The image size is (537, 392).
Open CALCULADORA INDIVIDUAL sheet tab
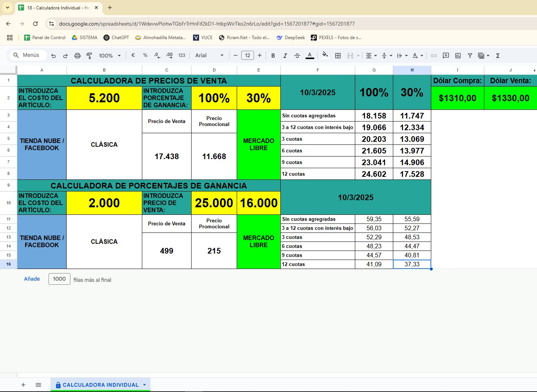[x=100, y=385]
